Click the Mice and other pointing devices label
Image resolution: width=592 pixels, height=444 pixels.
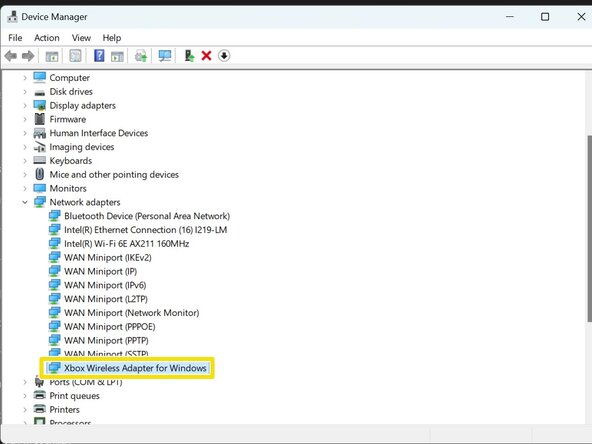click(x=114, y=174)
